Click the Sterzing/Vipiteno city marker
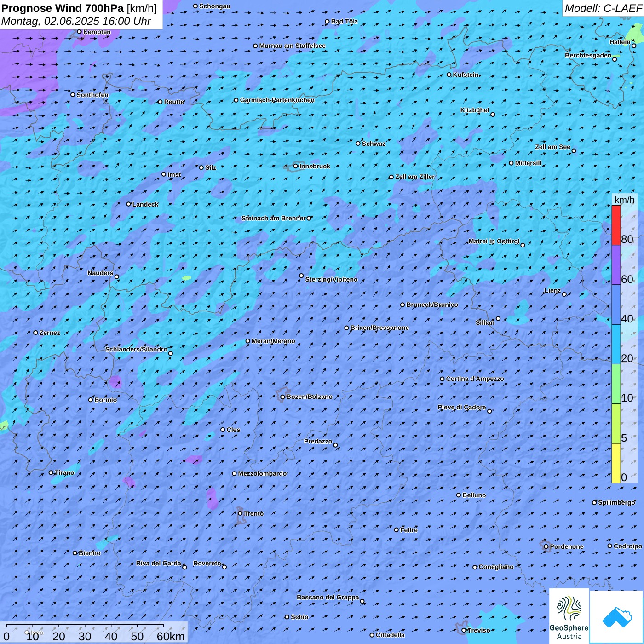 (302, 276)
